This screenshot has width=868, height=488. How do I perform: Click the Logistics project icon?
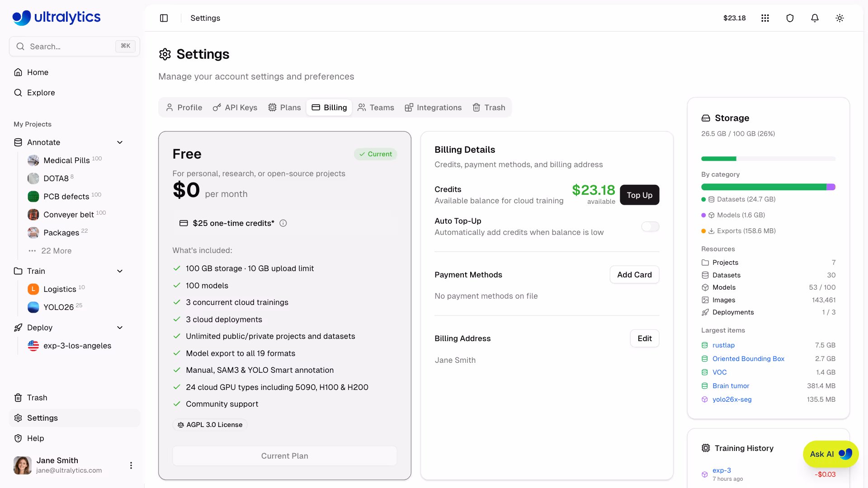(x=33, y=289)
